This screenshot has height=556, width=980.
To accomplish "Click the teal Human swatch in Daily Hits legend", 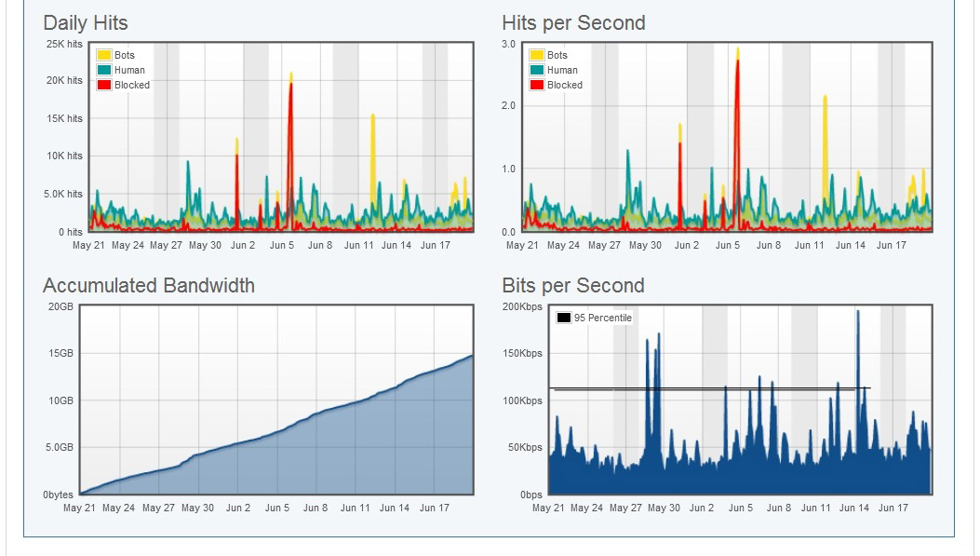I will coord(104,70).
